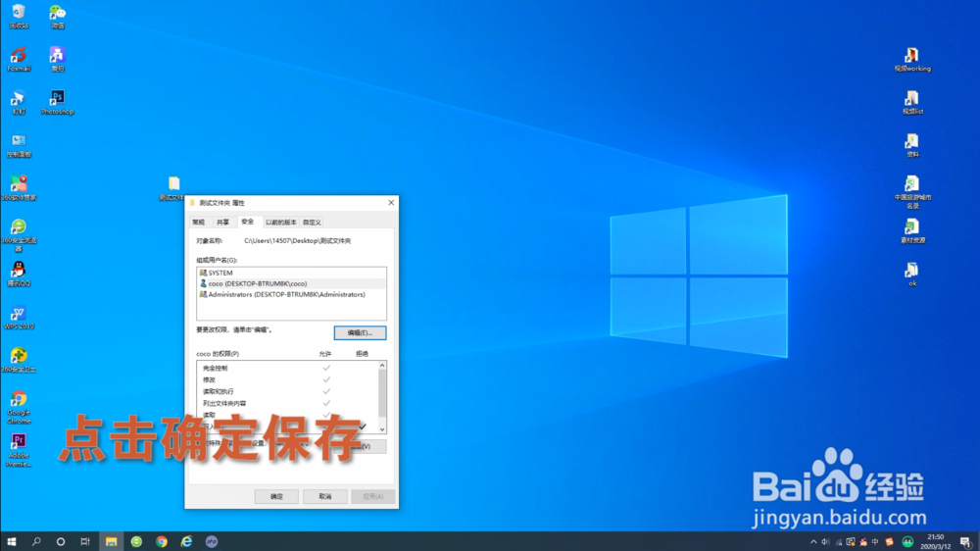
Task: Launch the Foxmail desktop shortcut
Action: pos(19,59)
